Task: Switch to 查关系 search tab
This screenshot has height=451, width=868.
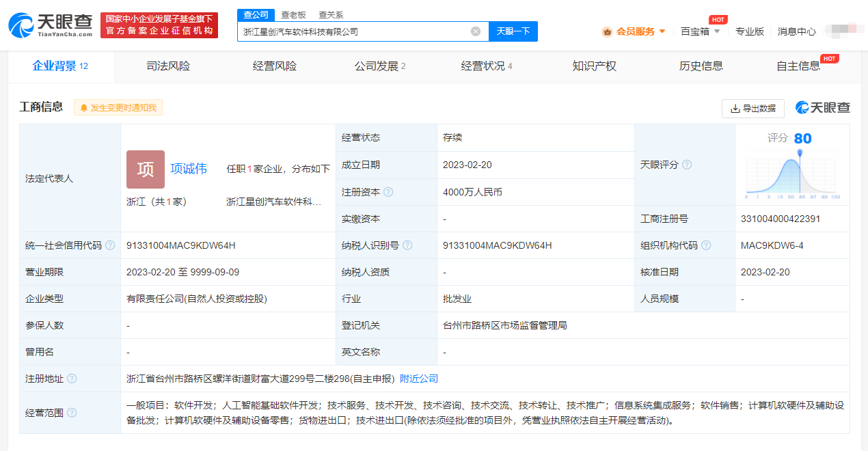Action: (x=331, y=14)
